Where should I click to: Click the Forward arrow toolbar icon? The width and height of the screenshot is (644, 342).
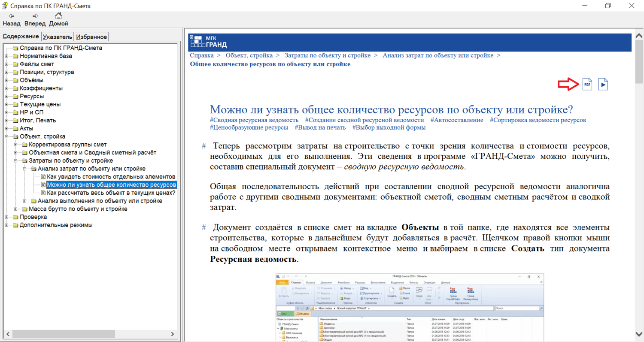coord(35,16)
